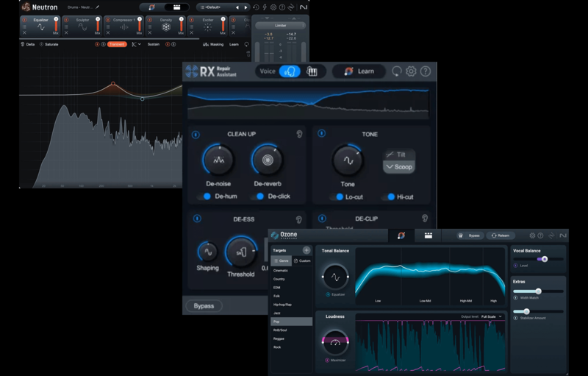Select Sustain mode in Neutron
The height and width of the screenshot is (376, 588).
pyautogui.click(x=154, y=44)
